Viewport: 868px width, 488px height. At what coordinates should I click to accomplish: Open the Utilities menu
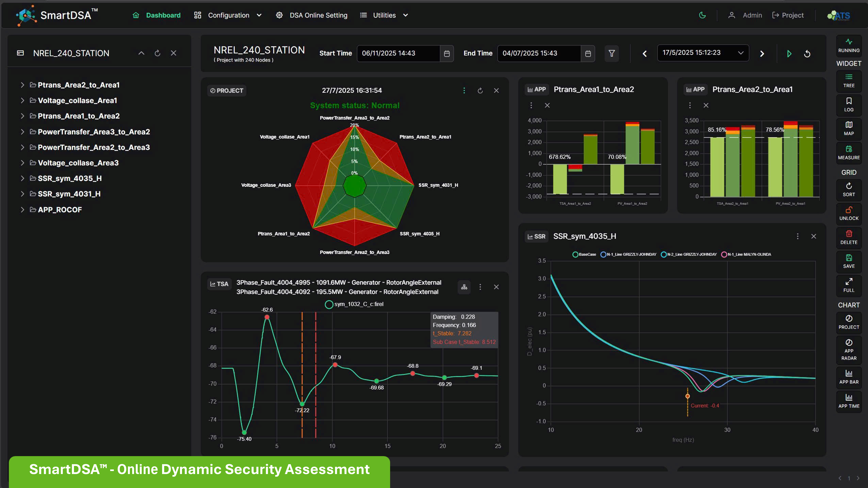click(x=384, y=15)
